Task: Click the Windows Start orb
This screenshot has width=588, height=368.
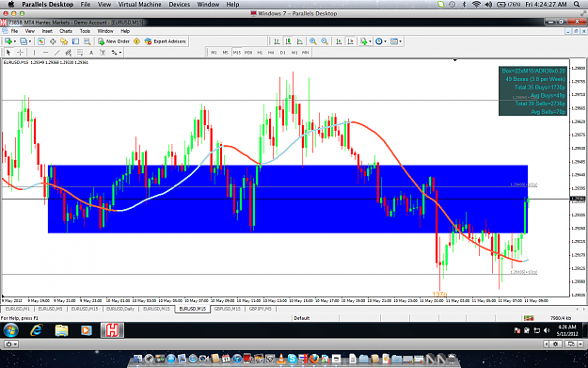Action: coord(10,330)
